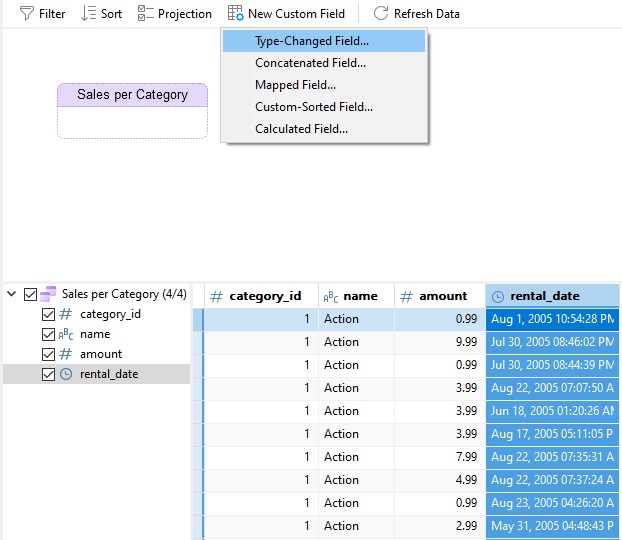Uncheck the Sales per Category parent checkbox
Viewport: 622px width, 540px height.
point(31,294)
